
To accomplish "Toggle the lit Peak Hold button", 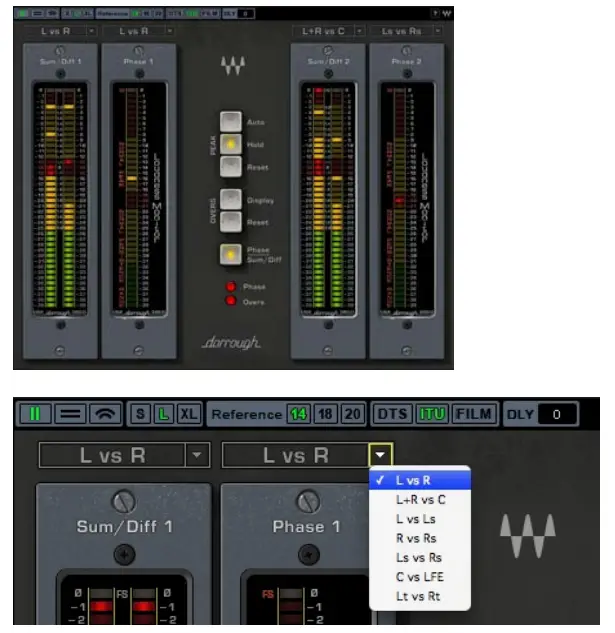I will [x=231, y=144].
